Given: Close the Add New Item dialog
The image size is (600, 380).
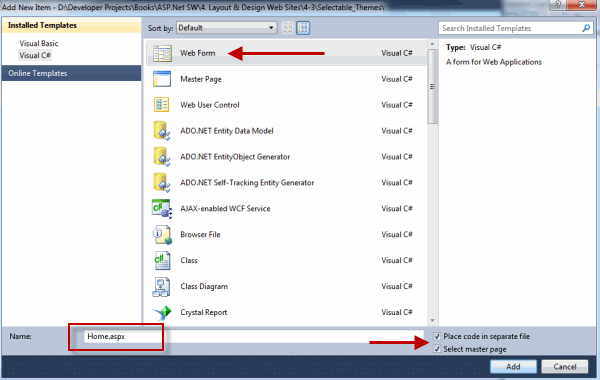Looking at the screenshot, I should [582, 4].
